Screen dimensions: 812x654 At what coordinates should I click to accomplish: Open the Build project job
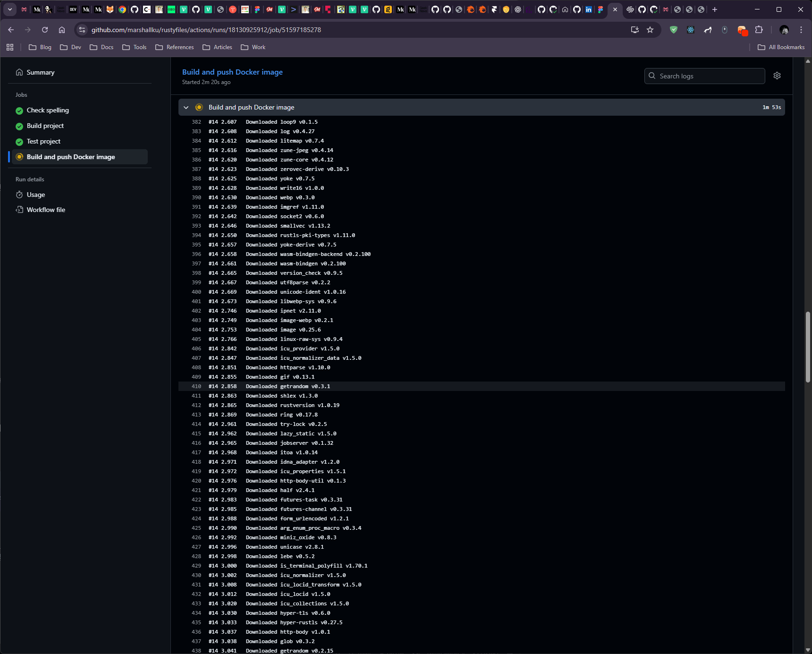tap(45, 126)
